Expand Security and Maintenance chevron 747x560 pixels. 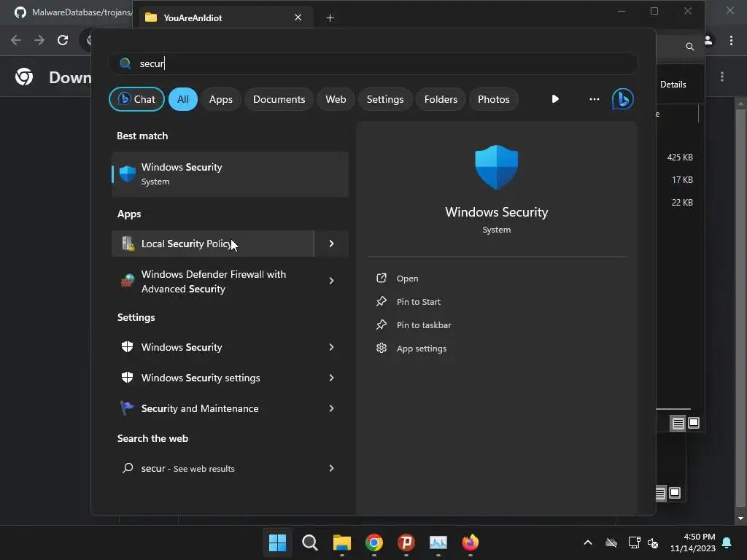pyautogui.click(x=332, y=408)
